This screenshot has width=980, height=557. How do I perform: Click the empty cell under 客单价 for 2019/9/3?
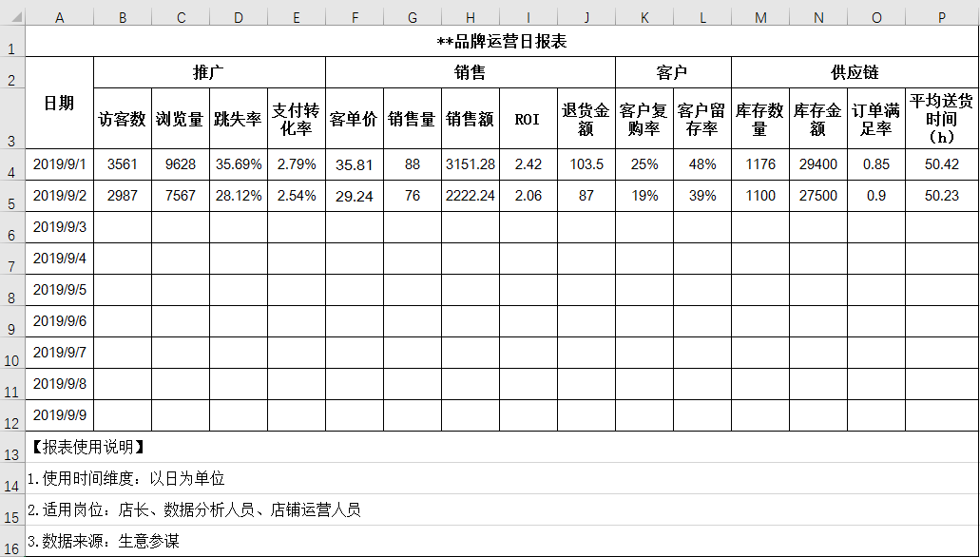point(354,226)
